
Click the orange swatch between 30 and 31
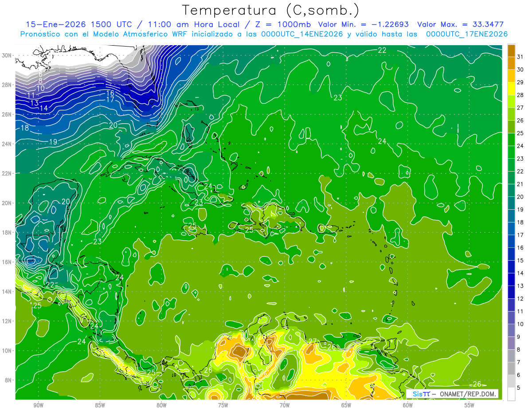pyautogui.click(x=511, y=63)
